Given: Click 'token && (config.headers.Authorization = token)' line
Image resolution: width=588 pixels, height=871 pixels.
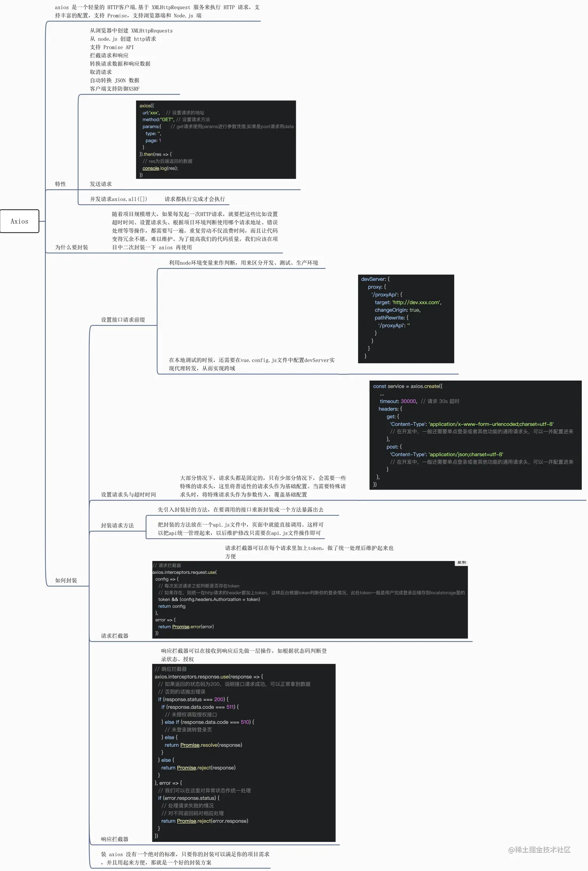Looking at the screenshot, I should pyautogui.click(x=209, y=600).
